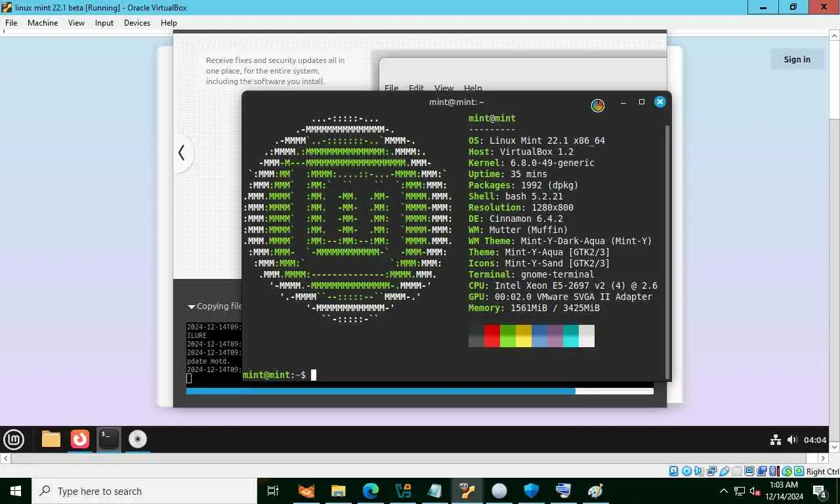This screenshot has height=504, width=840.
Task: Click VirtualBox CPU virtualization status icon
Action: [x=774, y=471]
